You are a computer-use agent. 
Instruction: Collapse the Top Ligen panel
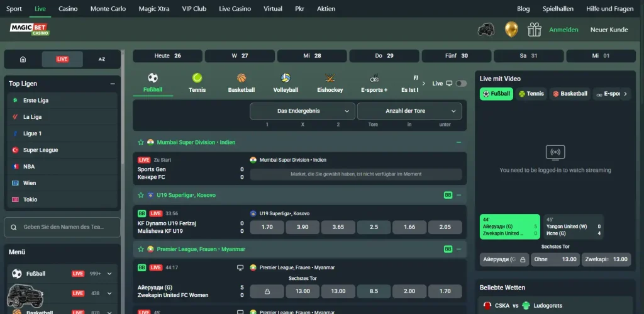113,84
